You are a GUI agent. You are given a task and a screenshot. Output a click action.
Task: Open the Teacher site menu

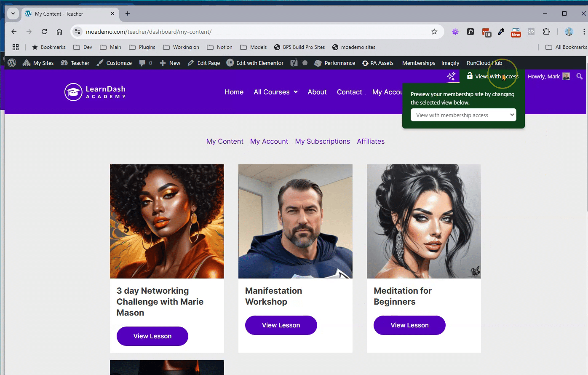pyautogui.click(x=75, y=63)
